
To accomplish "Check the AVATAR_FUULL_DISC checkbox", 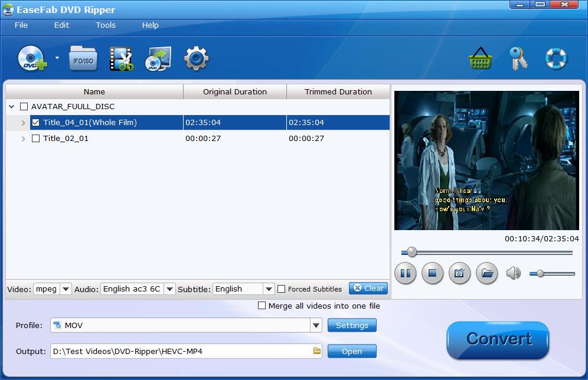I will (x=24, y=106).
